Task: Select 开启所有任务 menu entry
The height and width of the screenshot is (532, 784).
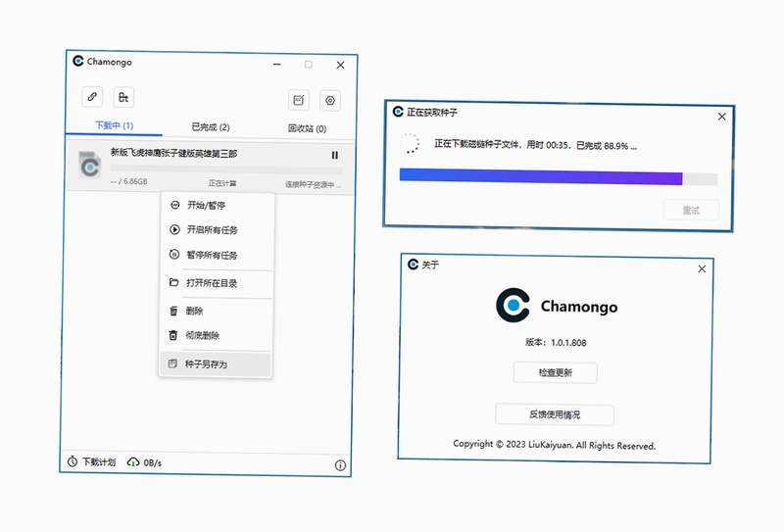Action: [x=216, y=229]
